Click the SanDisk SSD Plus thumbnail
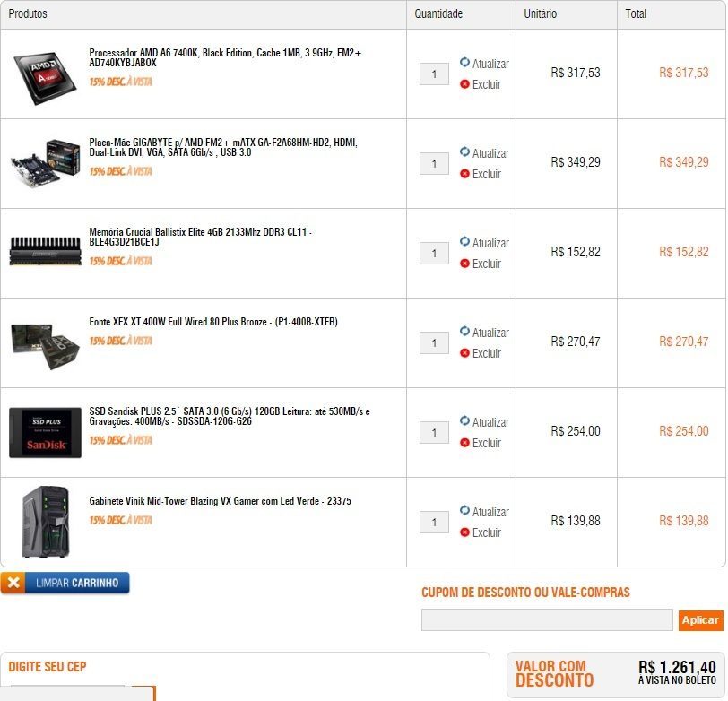This screenshot has width=728, height=701. point(45,433)
